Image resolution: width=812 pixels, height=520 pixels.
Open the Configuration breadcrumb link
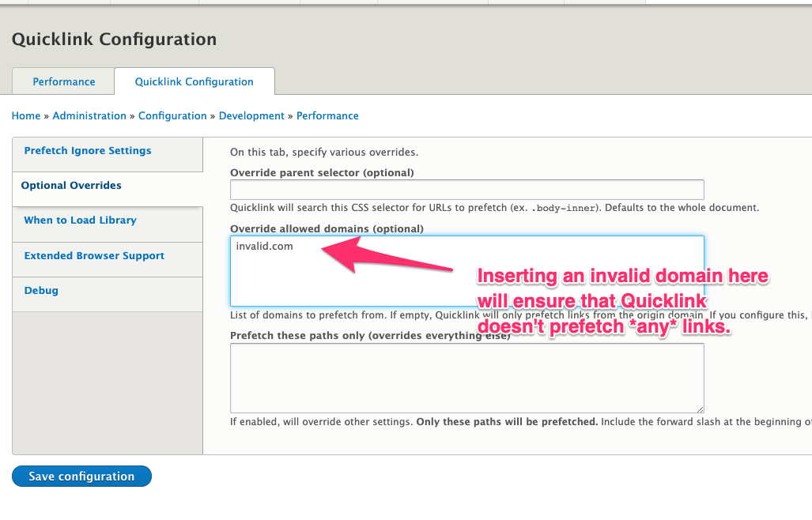[172, 116]
